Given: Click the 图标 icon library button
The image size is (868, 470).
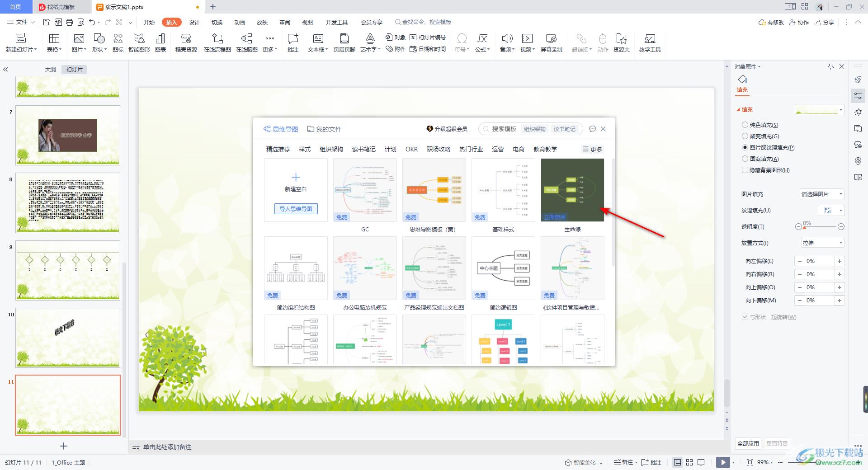Looking at the screenshot, I should click(118, 43).
